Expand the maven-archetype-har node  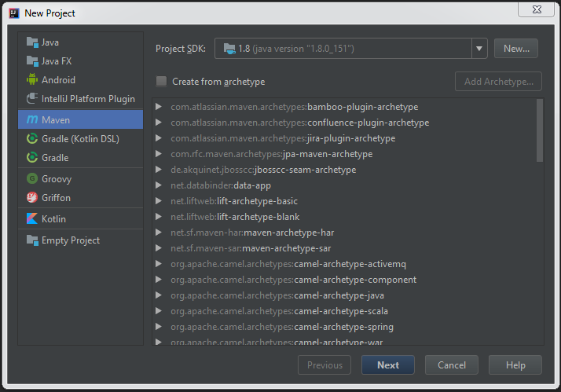pos(159,233)
